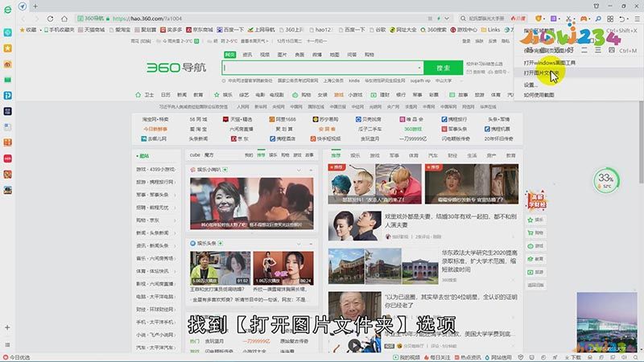Open the game controller toolbar icon

point(584,19)
